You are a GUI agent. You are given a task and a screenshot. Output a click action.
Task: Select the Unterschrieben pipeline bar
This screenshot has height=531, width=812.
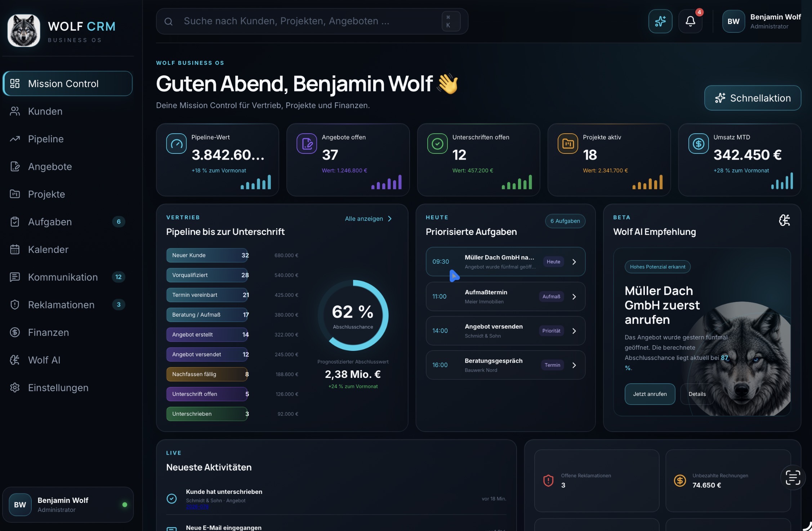(x=207, y=414)
